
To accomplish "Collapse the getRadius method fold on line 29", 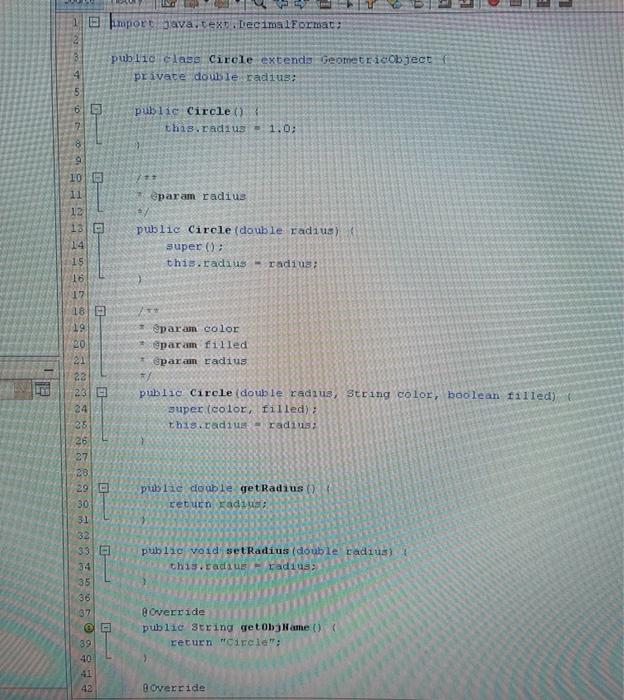I will 104,488.
